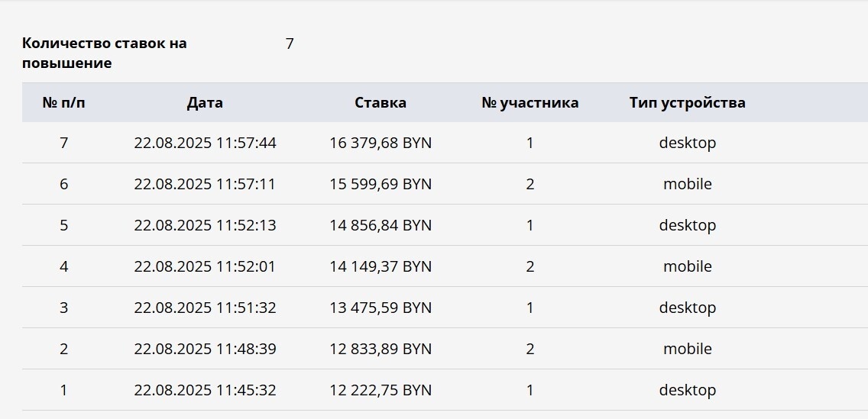Select the timestamp 22.08.2025 11:52:01
The image size is (868, 419).
[205, 266]
